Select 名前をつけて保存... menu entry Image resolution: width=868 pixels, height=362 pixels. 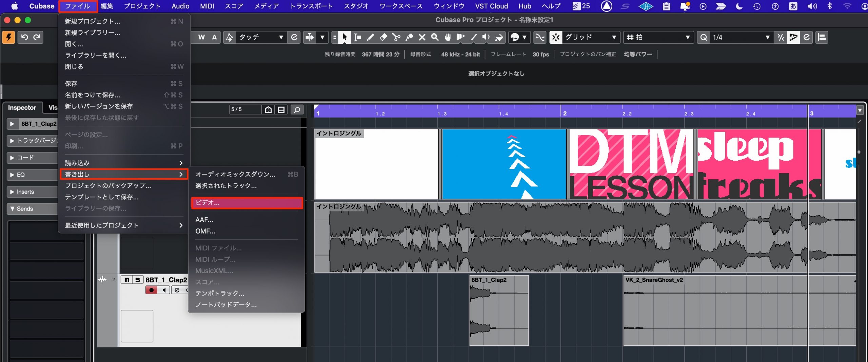tap(124, 95)
